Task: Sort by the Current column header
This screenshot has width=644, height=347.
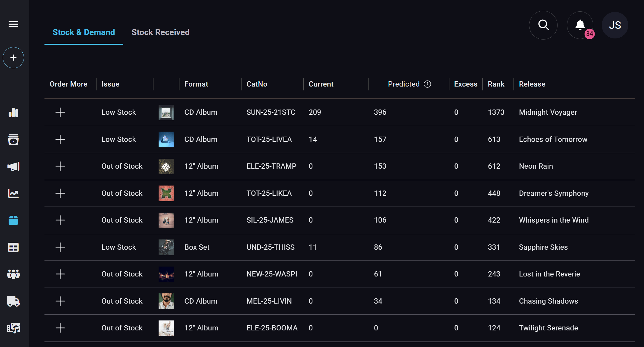Action: click(321, 84)
